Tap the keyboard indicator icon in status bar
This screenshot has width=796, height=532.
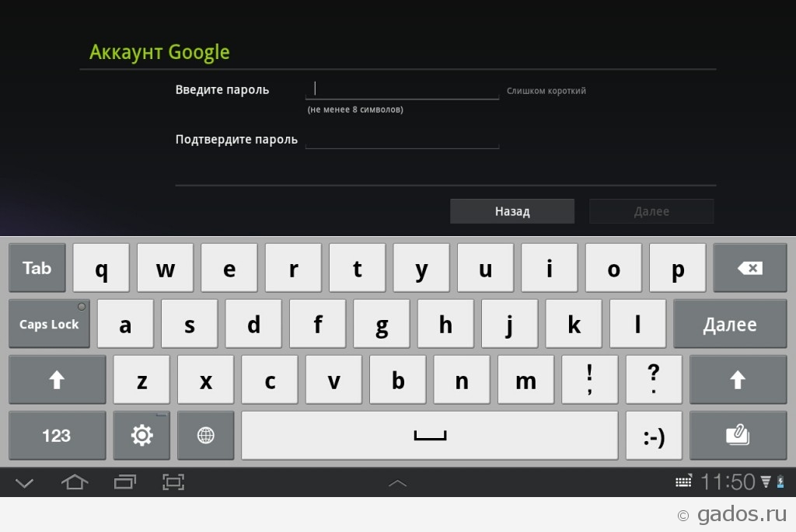coord(683,482)
